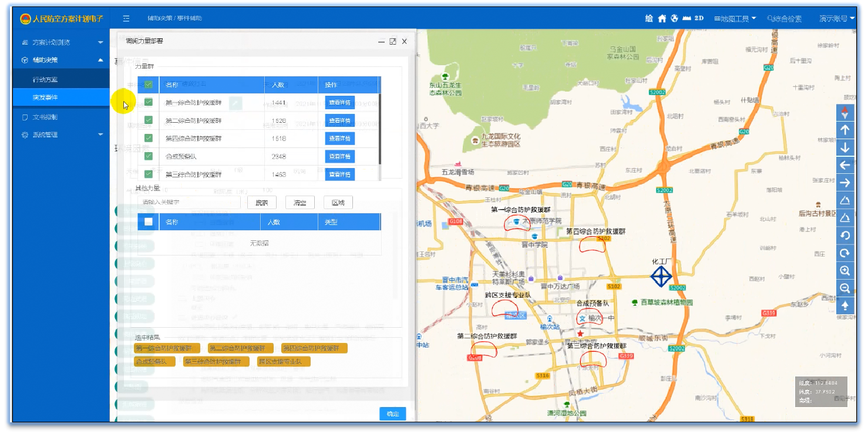Open the 演示账号 account dropdown

pyautogui.click(x=837, y=19)
